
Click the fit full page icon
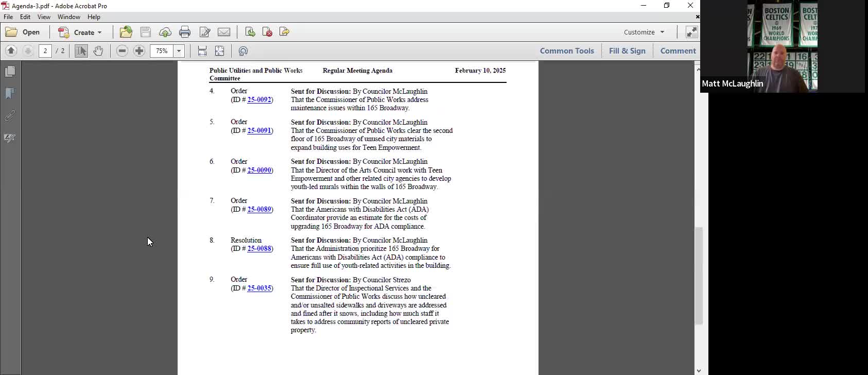click(x=220, y=50)
